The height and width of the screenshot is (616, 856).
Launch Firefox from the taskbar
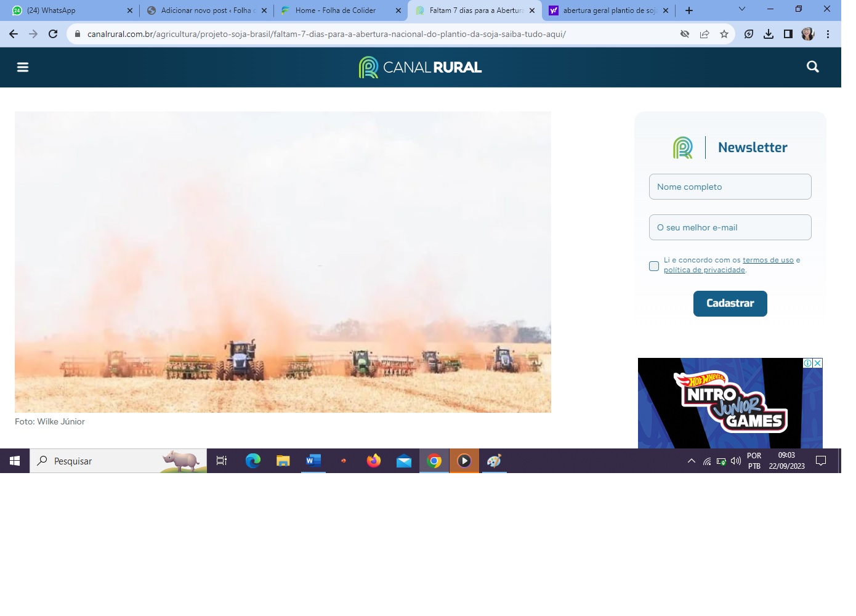(x=373, y=461)
